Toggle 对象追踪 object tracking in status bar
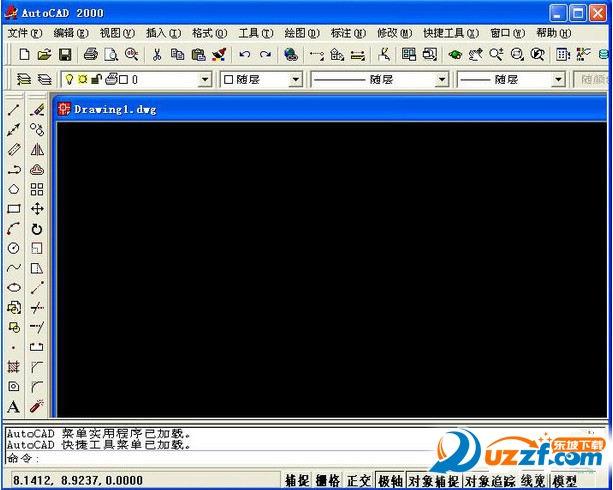 (x=490, y=481)
